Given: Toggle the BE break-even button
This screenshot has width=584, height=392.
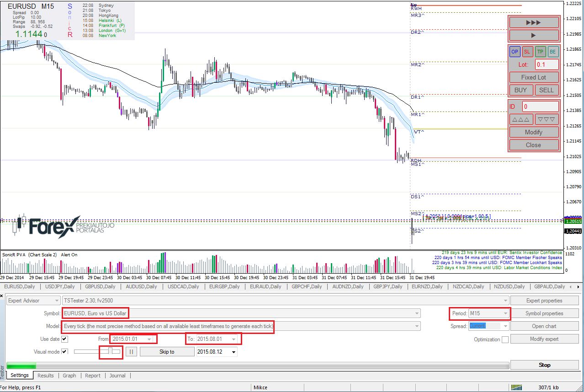Looking at the screenshot, I should [x=553, y=52].
